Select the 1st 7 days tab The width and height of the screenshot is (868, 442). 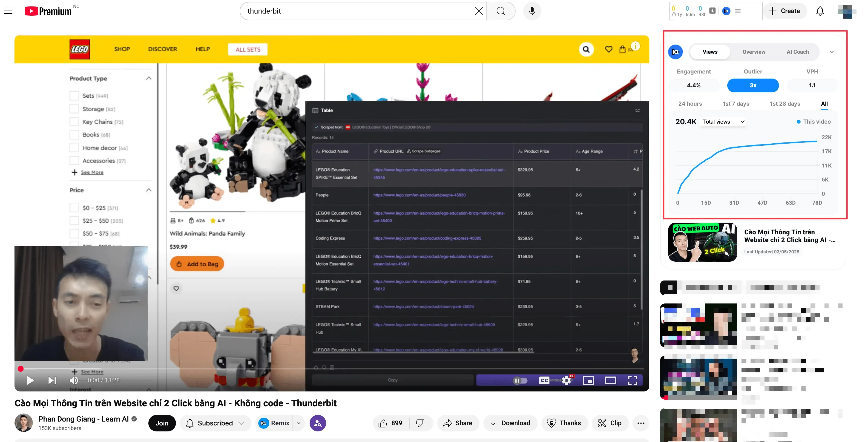click(x=736, y=104)
